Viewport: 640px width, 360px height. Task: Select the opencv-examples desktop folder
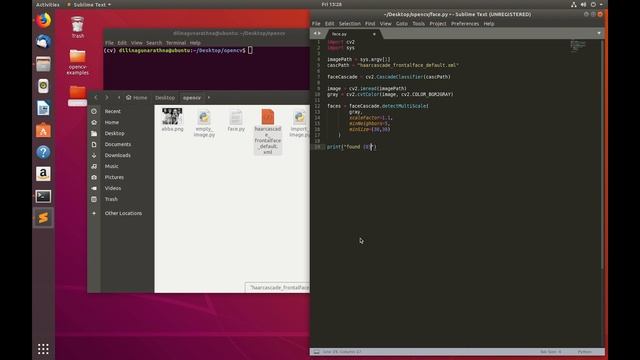click(x=78, y=62)
